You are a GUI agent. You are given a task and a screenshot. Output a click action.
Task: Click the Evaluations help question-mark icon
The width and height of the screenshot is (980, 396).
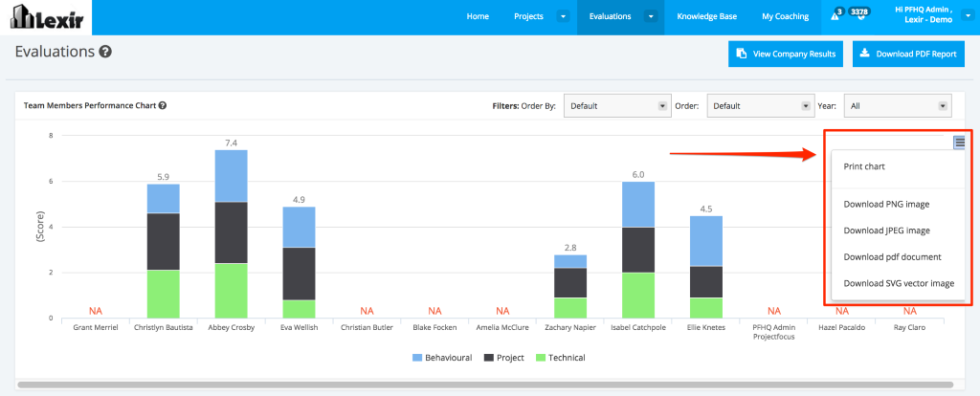click(105, 52)
